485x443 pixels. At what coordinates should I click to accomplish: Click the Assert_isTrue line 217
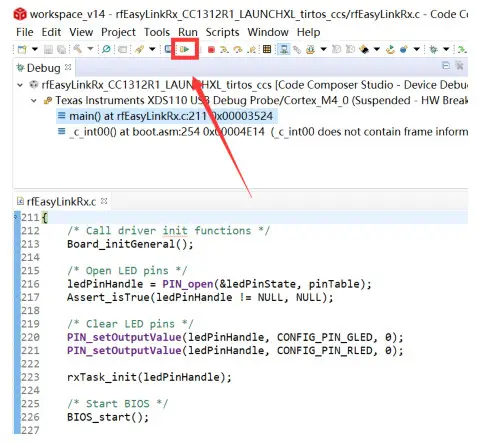pyautogui.click(x=200, y=297)
